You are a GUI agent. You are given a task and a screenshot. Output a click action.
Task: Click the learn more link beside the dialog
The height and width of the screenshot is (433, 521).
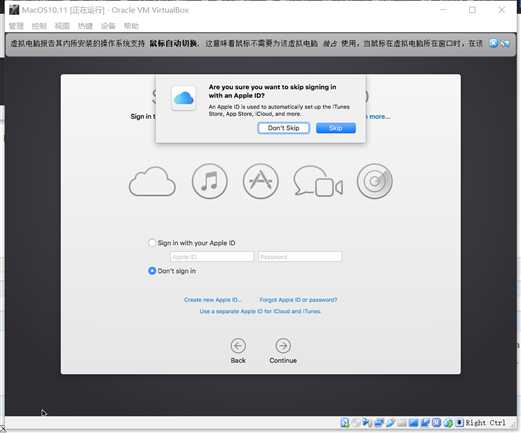point(378,116)
